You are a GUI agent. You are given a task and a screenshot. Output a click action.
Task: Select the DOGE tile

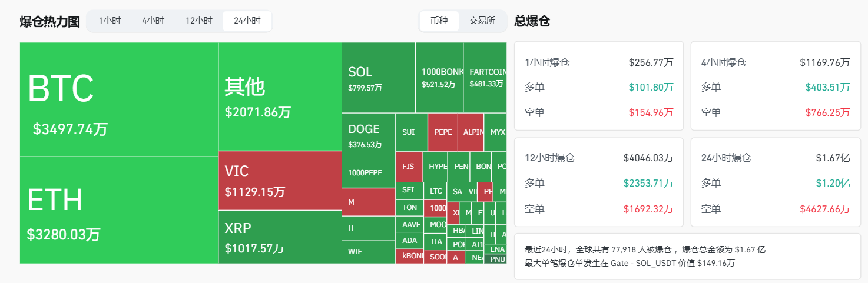[x=368, y=135]
